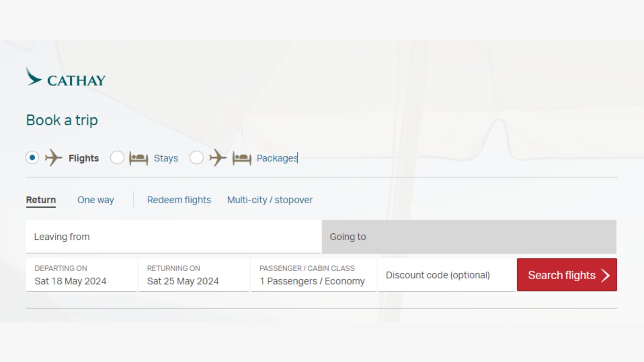Select the Flights radio button
Screen dimensions: 644x362
32,157
